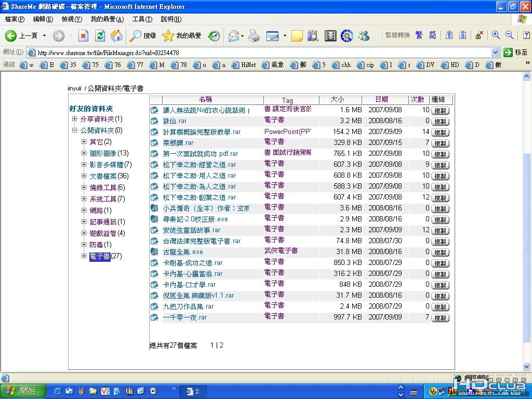532x399 pixels.
Task: Stop page loading with red X icon
Action: tap(84, 35)
